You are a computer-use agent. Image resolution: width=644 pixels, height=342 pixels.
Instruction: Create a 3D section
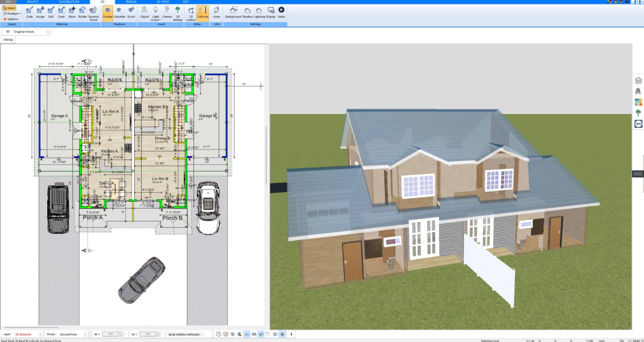click(x=191, y=13)
